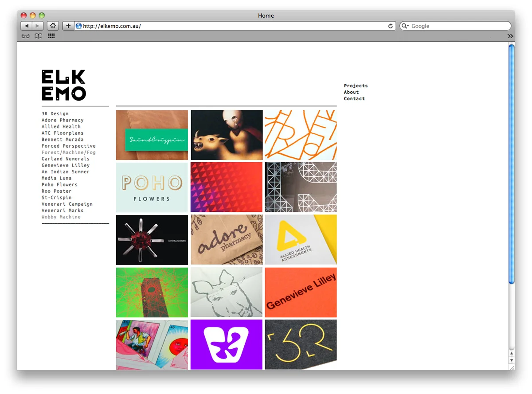The image size is (532, 394).
Task: Go back with the Safari back arrow
Action: 27,26
